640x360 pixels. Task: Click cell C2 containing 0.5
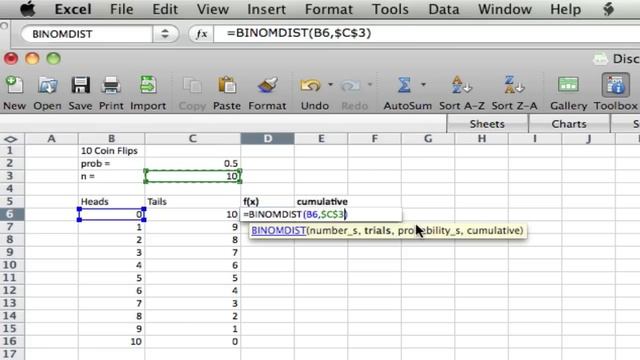pos(192,164)
